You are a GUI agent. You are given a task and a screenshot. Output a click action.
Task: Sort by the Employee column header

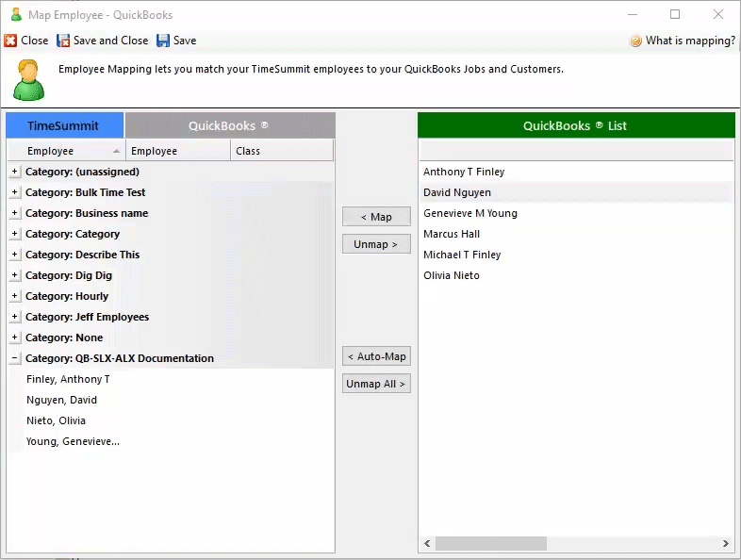(x=66, y=151)
